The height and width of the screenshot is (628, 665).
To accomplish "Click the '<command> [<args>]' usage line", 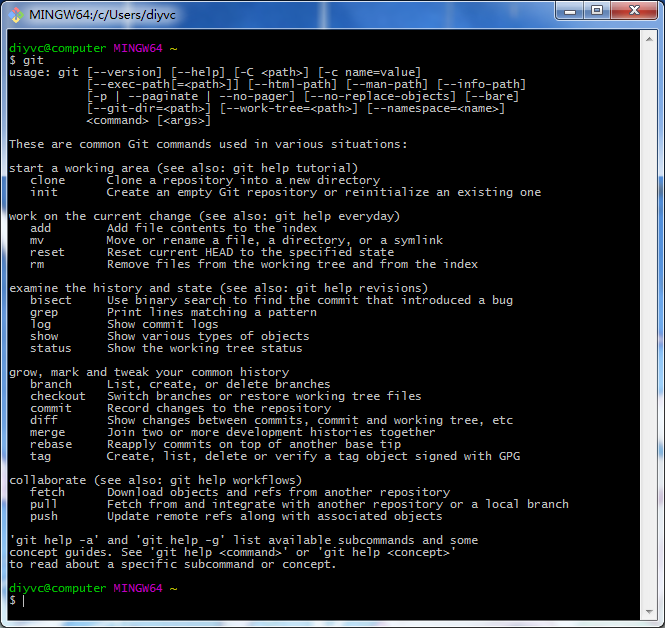I will tap(148, 121).
